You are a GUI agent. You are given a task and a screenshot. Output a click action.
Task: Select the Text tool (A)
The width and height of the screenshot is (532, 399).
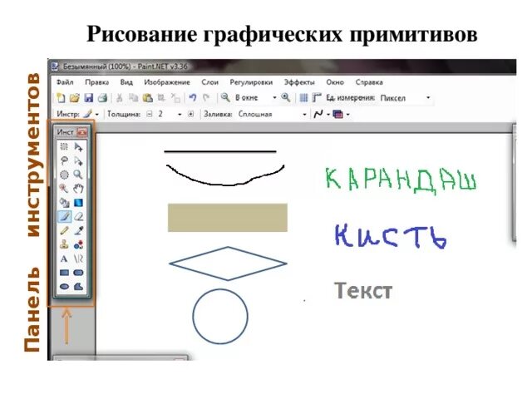[x=64, y=259]
